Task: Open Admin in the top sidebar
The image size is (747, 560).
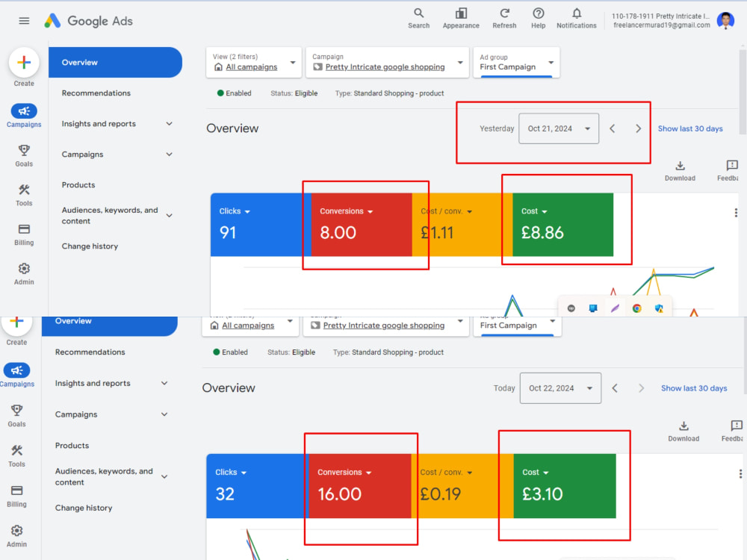Action: click(x=24, y=274)
